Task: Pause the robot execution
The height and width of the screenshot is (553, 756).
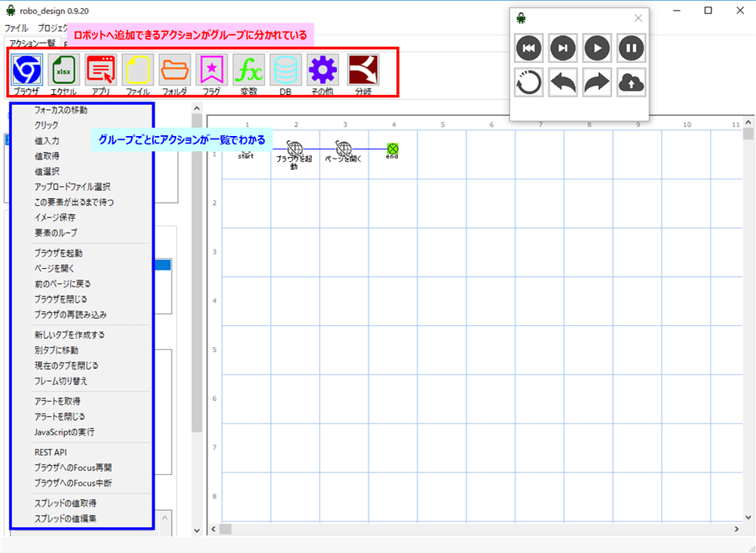Action: pyautogui.click(x=631, y=48)
